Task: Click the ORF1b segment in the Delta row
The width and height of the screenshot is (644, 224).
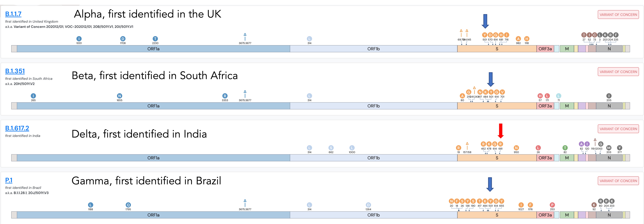Action: click(x=374, y=158)
